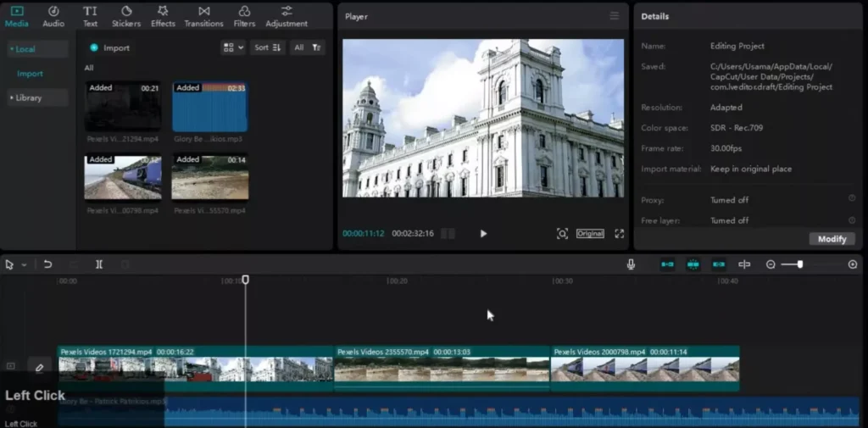Screen dimensions: 868x428
Task: Select the 00:14 beach video thumbnail
Action: (x=210, y=177)
